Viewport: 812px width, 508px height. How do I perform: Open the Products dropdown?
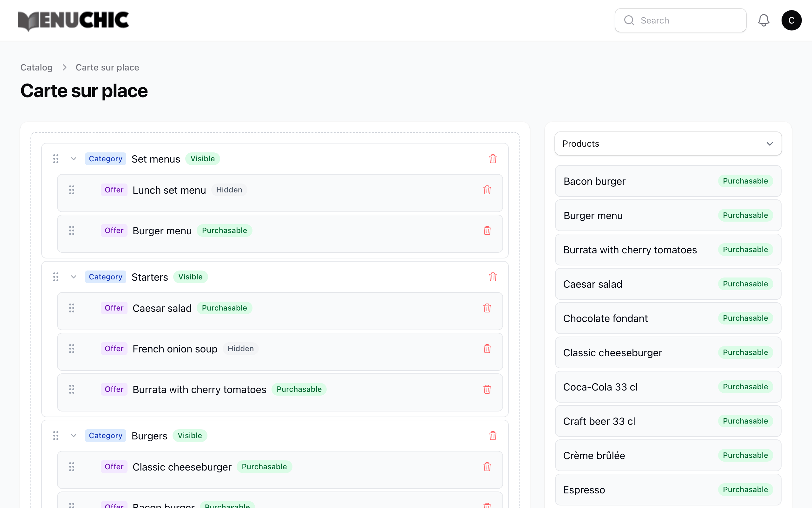[x=668, y=144]
